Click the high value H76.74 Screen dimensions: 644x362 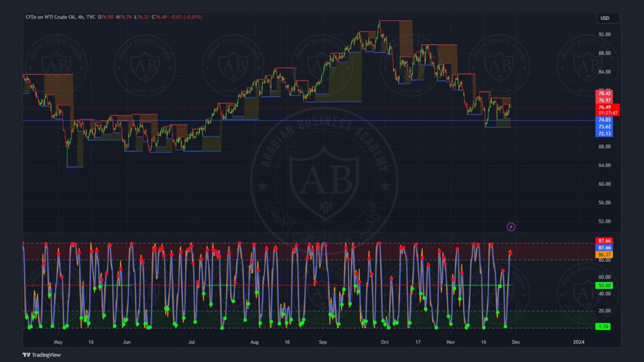pyautogui.click(x=124, y=17)
